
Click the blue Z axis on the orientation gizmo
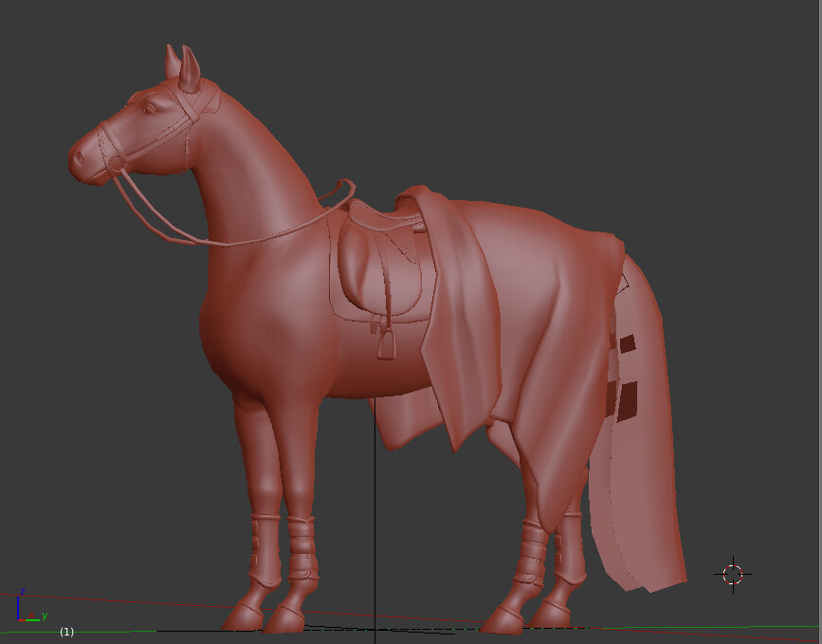(x=18, y=607)
